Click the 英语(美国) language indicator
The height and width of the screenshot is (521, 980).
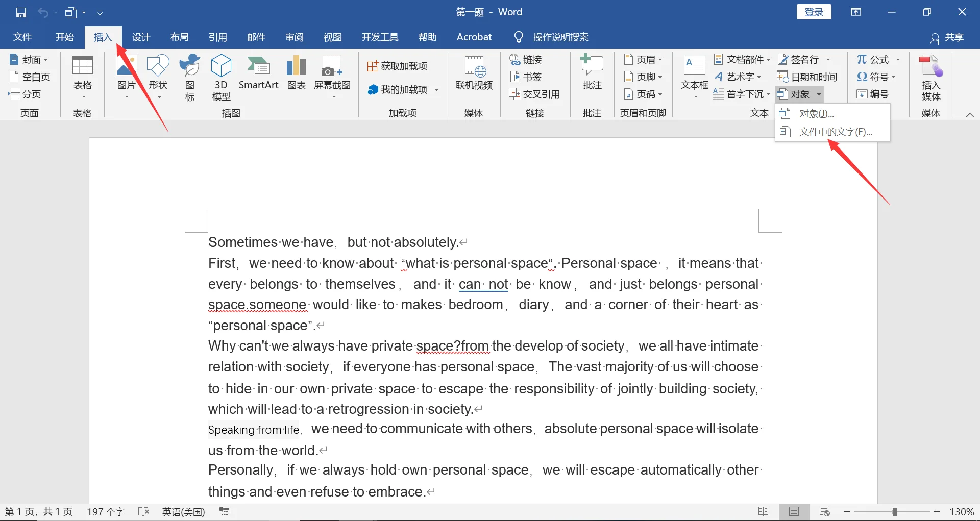[183, 512]
